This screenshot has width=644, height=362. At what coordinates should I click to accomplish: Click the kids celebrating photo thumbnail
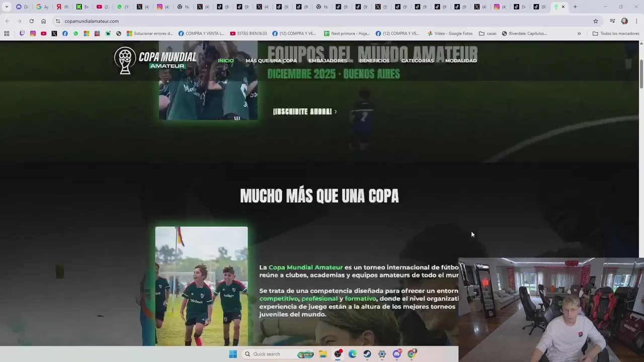pos(201,286)
